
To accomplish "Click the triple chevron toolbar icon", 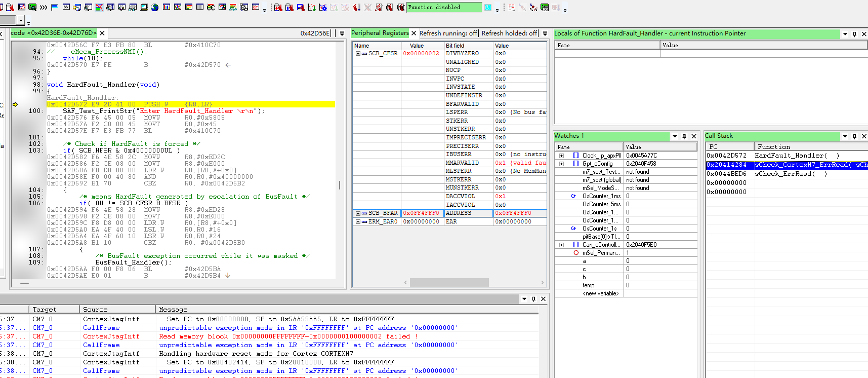I will [x=44, y=7].
